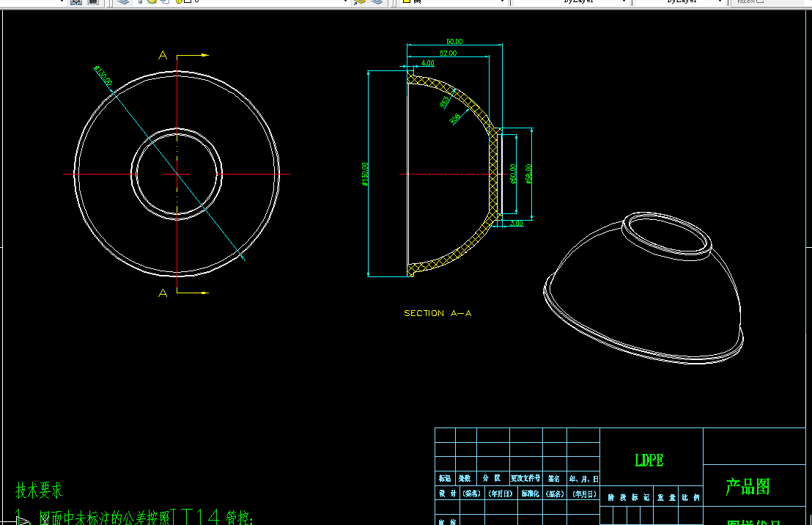This screenshot has width=812, height=525.
Task: Click the IT14 tolerance note line
Action: [x=133, y=517]
